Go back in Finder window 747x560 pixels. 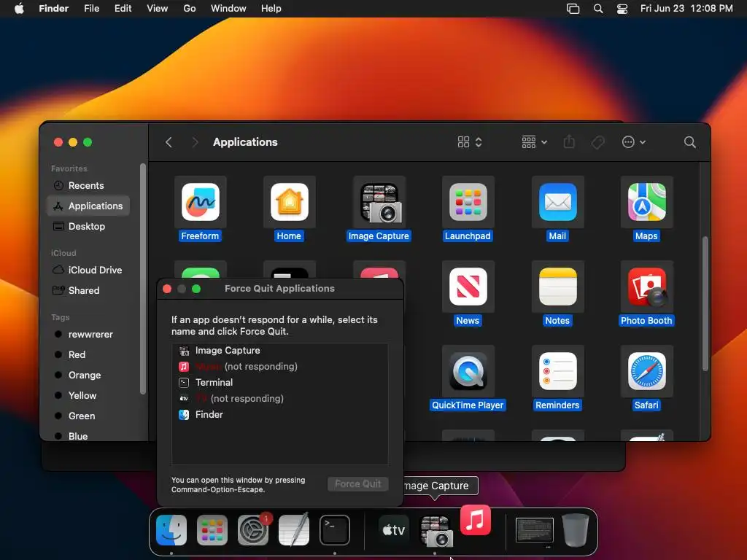(x=169, y=142)
